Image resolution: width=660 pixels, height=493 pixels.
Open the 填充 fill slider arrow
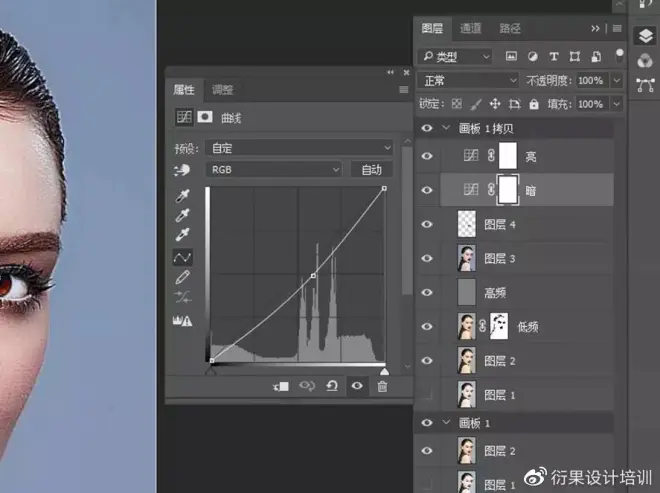tap(617, 104)
